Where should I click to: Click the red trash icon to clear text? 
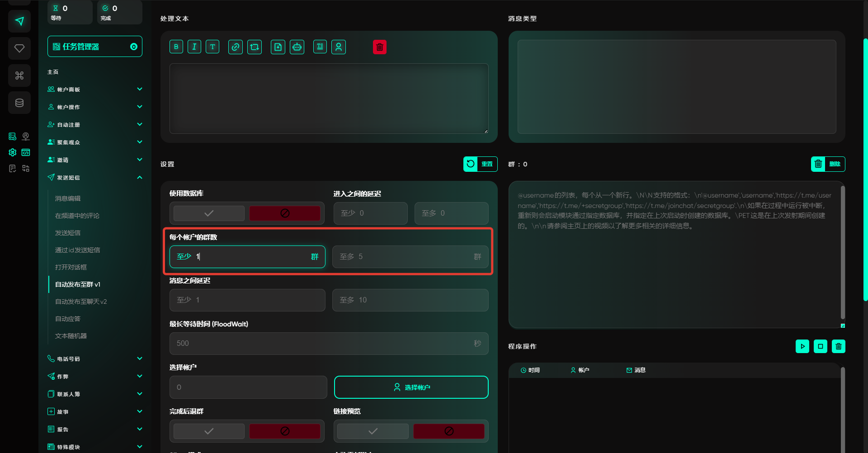click(380, 47)
